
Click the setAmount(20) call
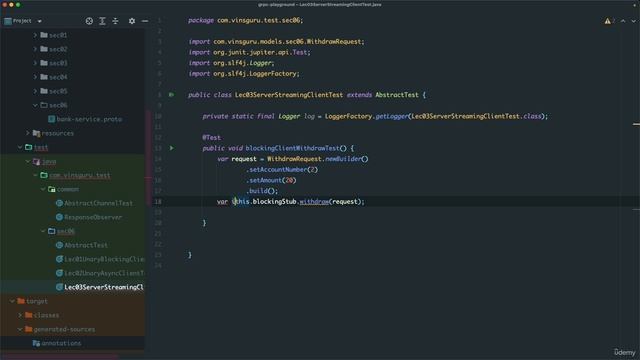(x=271, y=180)
